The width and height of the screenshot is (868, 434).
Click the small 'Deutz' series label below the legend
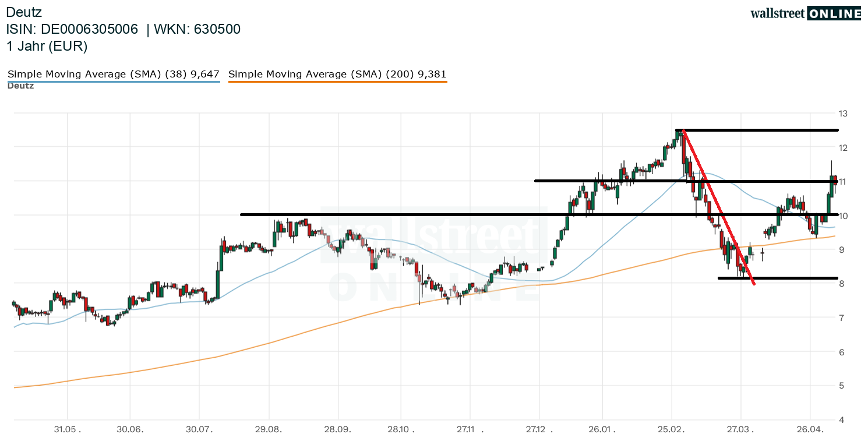pyautogui.click(x=20, y=86)
